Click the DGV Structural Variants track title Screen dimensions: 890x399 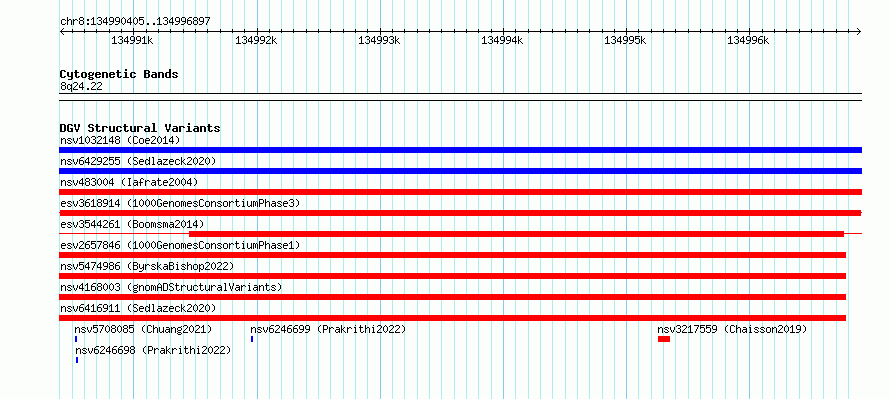[140, 128]
